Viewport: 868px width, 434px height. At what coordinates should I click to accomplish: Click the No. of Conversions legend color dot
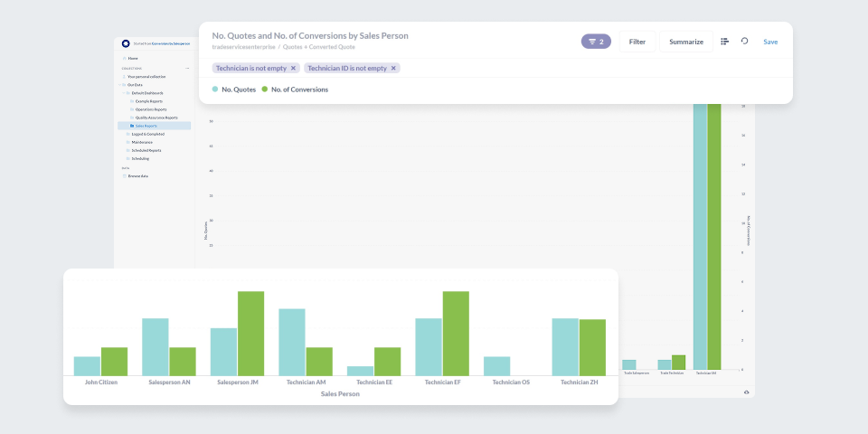tap(265, 90)
